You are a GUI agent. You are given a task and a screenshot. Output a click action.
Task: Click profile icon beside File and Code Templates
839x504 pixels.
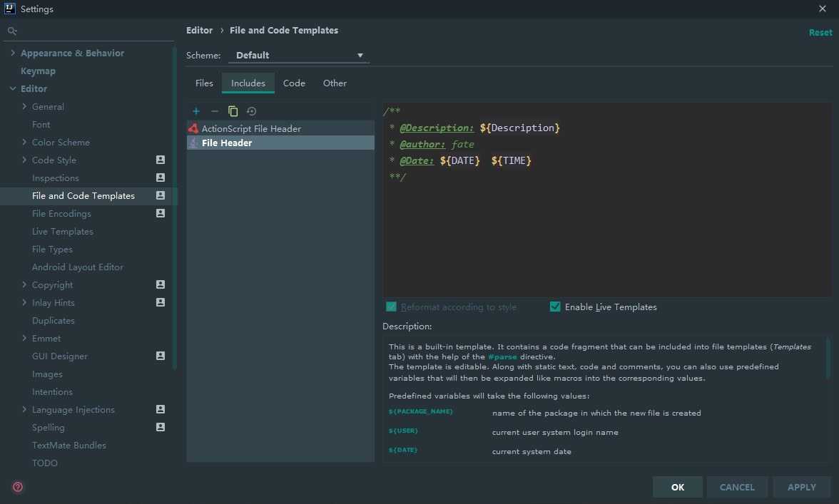(x=161, y=195)
